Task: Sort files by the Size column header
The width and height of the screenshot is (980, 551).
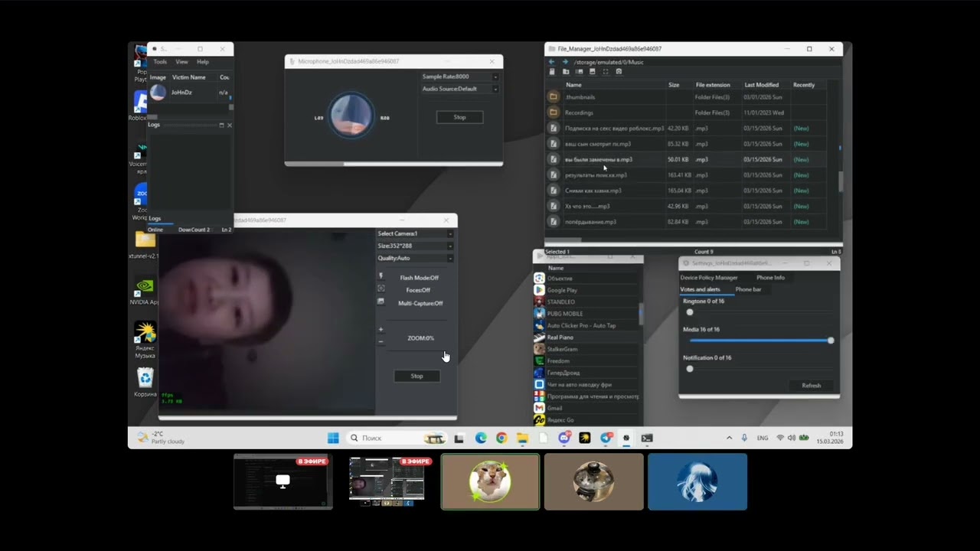Action: 674,85
